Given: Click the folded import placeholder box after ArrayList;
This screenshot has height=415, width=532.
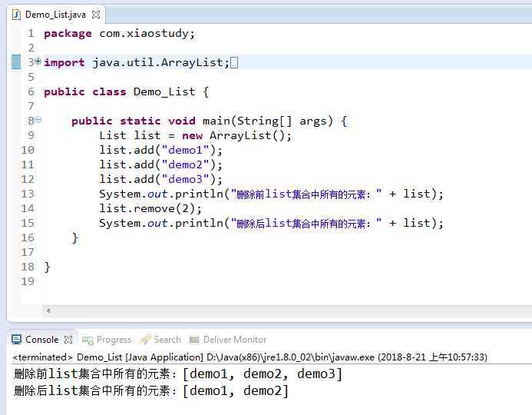Looking at the screenshot, I should point(234,62).
